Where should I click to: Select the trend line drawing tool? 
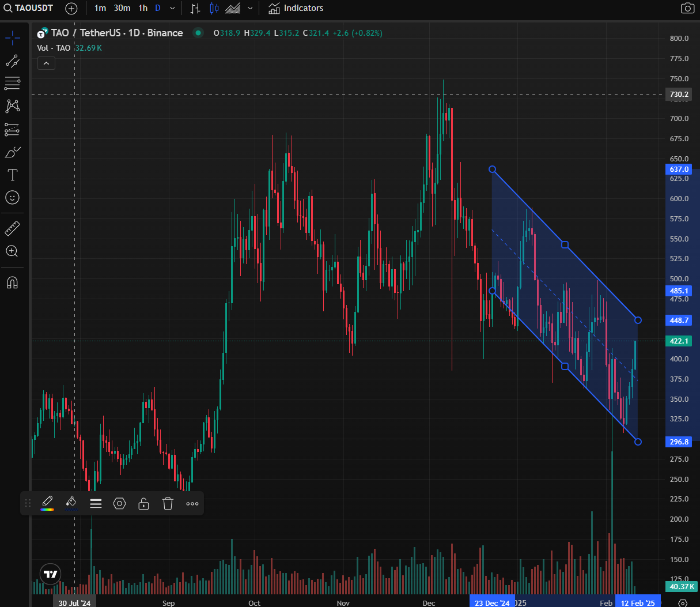[x=12, y=61]
